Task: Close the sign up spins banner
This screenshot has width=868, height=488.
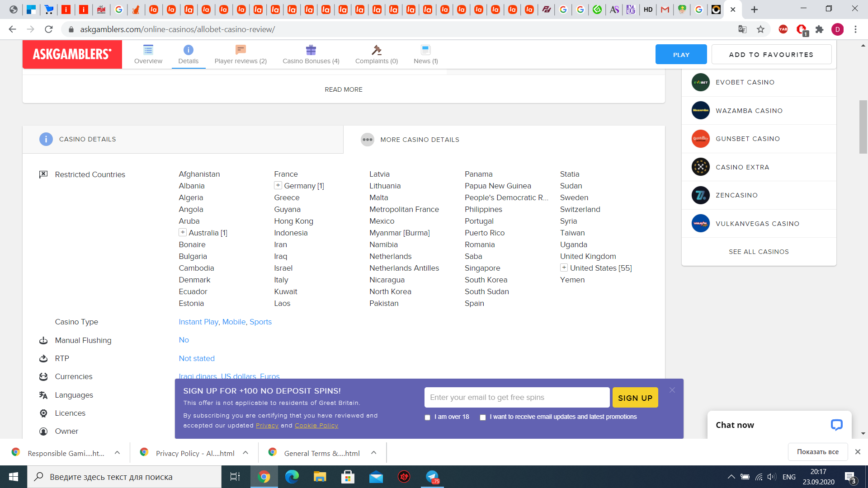Action: coord(672,390)
